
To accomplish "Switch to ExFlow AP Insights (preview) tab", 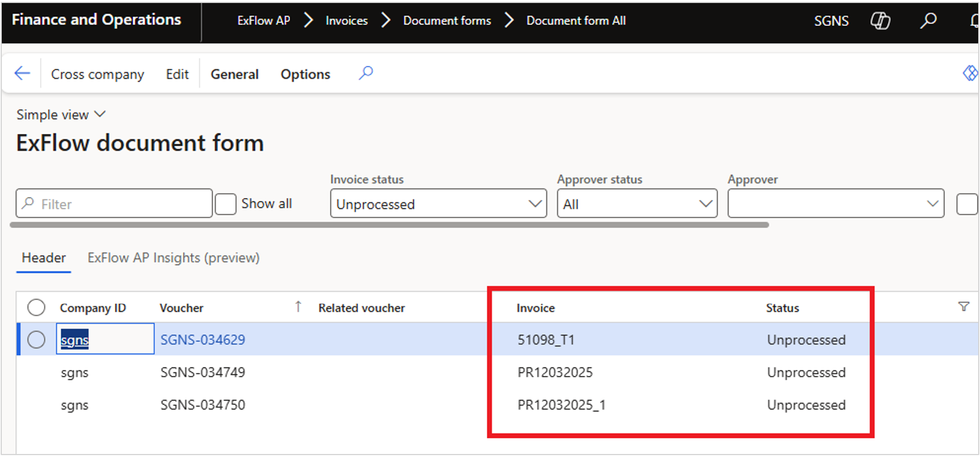I will coord(174,258).
